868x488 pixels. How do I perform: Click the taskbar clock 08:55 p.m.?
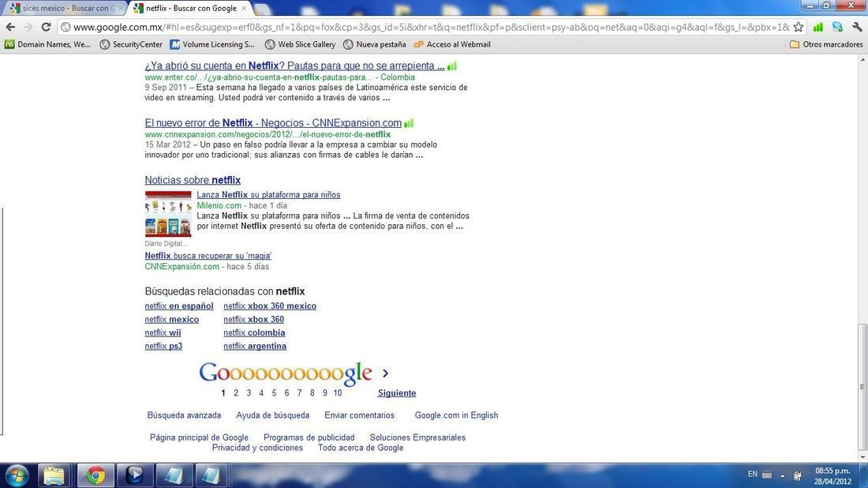pos(832,471)
